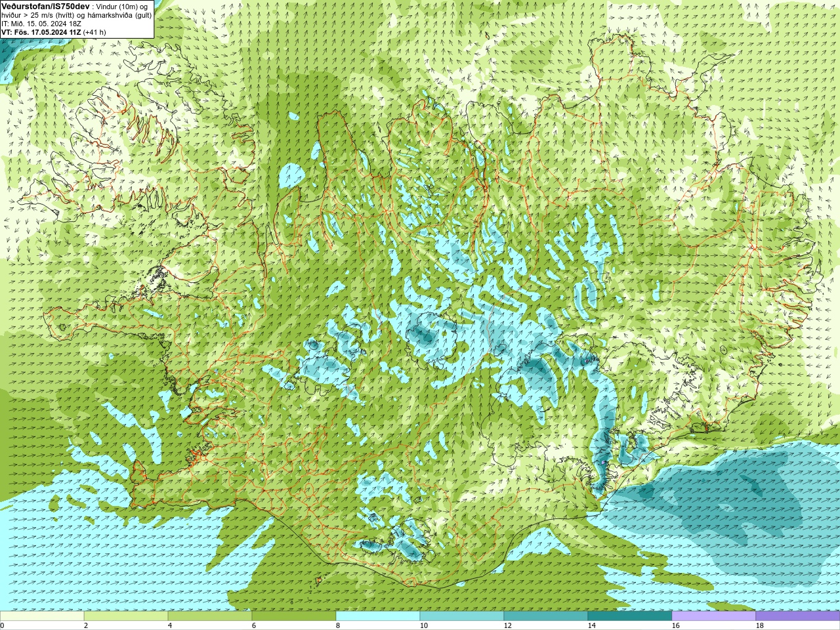Click the 0–2 m/s pale yellow legend swatch
Viewport: 840px width, 630px height.
42,616
